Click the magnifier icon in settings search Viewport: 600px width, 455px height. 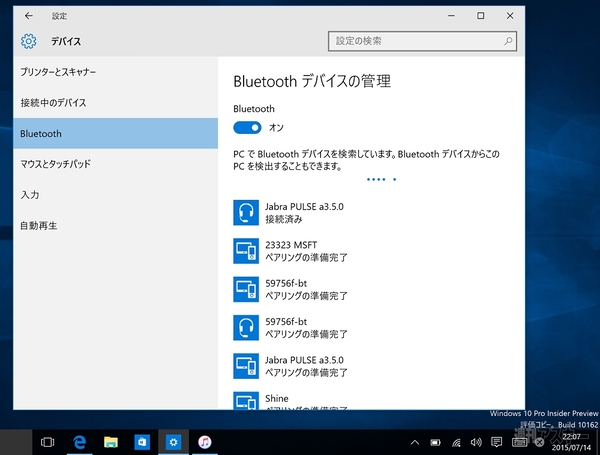(508, 41)
